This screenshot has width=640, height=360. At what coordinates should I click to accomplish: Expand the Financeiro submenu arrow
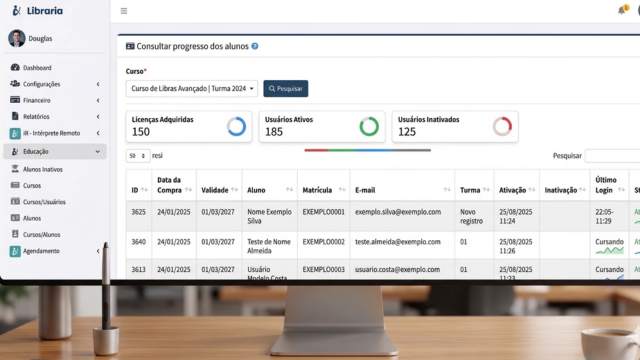98,100
